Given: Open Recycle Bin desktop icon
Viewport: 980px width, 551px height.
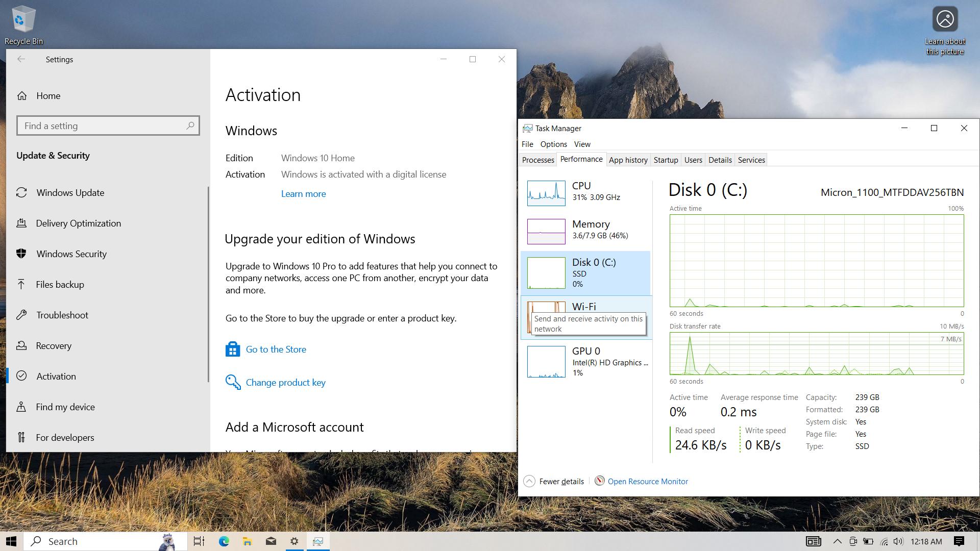Looking at the screenshot, I should click(23, 26).
